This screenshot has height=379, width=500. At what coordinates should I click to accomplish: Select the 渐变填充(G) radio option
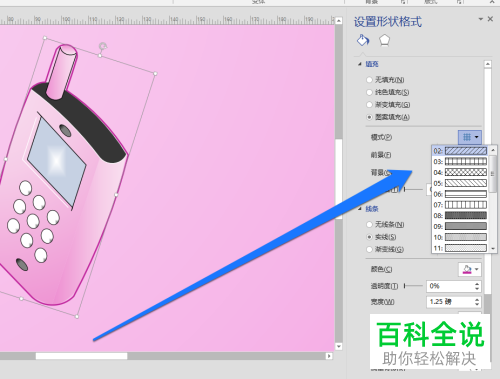(x=369, y=105)
